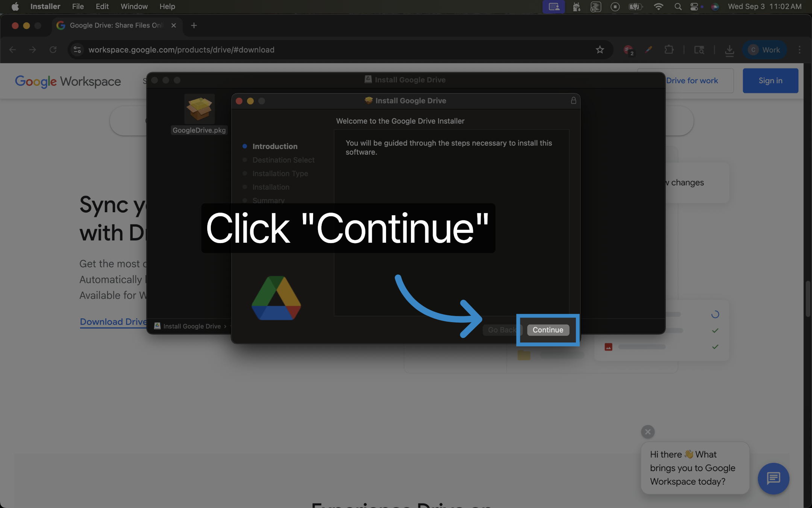Image resolution: width=812 pixels, height=508 pixels.
Task: Click the greeting message card
Action: [x=695, y=468]
